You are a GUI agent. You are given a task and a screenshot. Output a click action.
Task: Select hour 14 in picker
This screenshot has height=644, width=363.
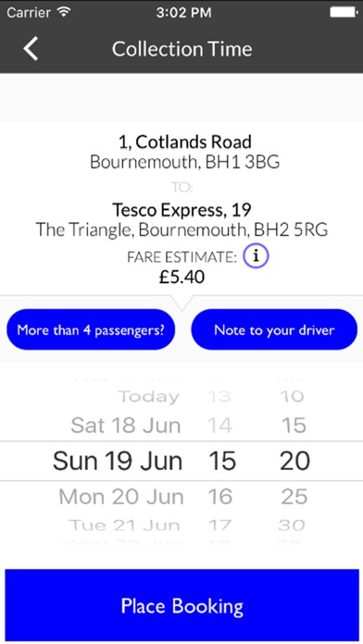point(220,425)
